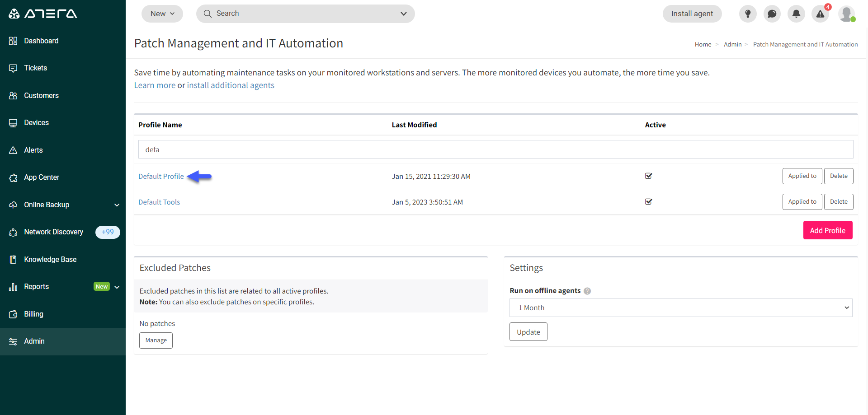This screenshot has width=868, height=415.
Task: Click the Atera logo
Action: pyautogui.click(x=43, y=14)
